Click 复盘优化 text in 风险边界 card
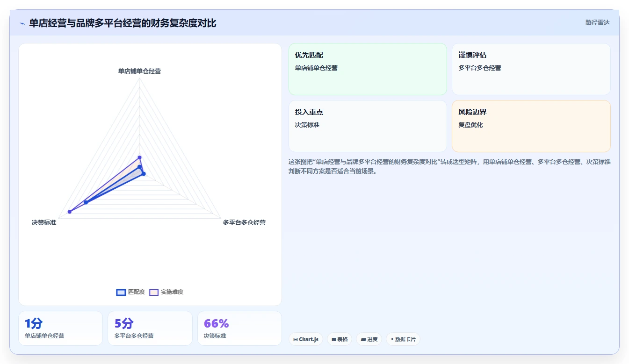Screen dimensions: 629x364 click(x=470, y=125)
